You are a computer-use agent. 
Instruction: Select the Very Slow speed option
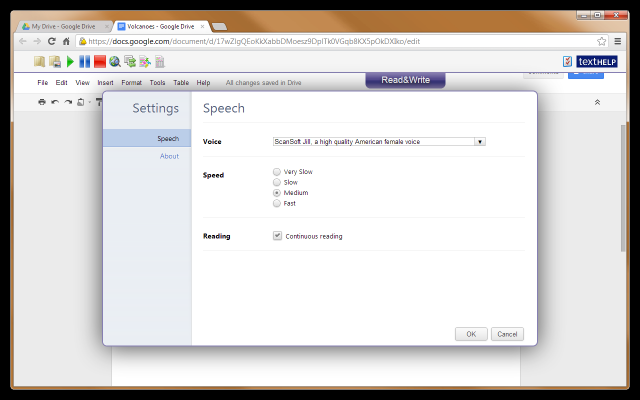pos(277,172)
